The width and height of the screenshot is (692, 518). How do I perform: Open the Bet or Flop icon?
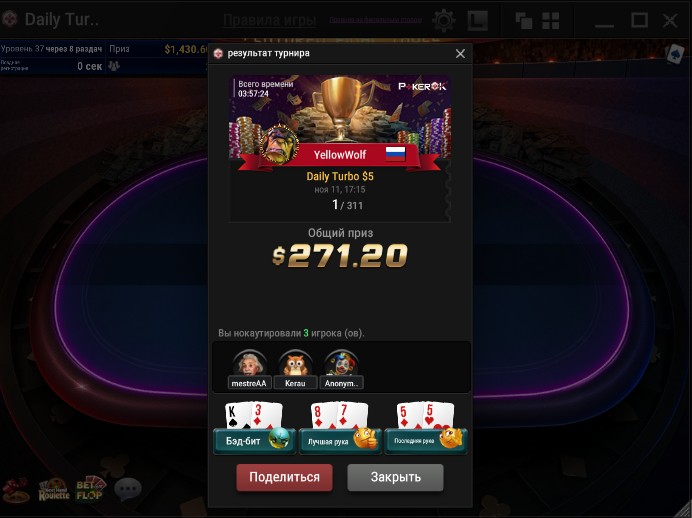click(x=90, y=488)
